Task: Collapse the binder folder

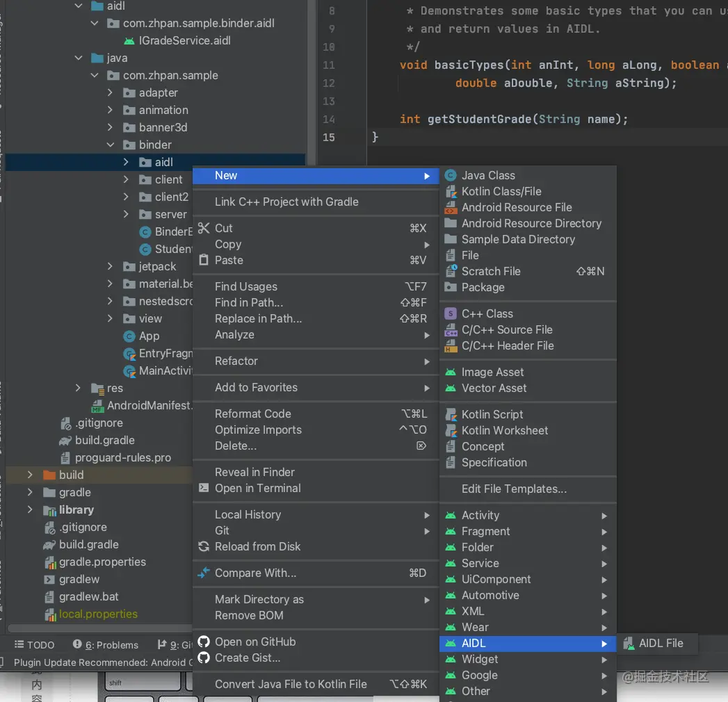Action: coord(110,145)
